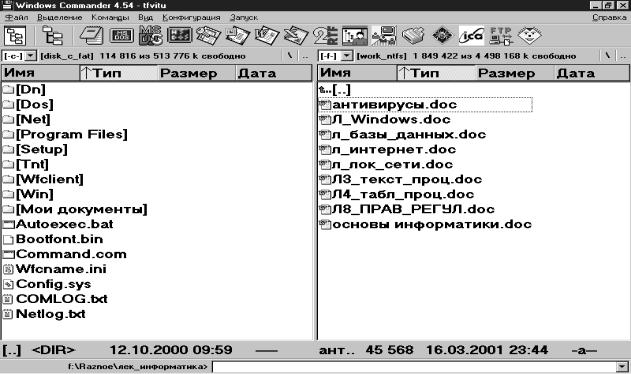Click the smiling face toolbar icon
Screen dimensions: 631x374
[x=530, y=36]
